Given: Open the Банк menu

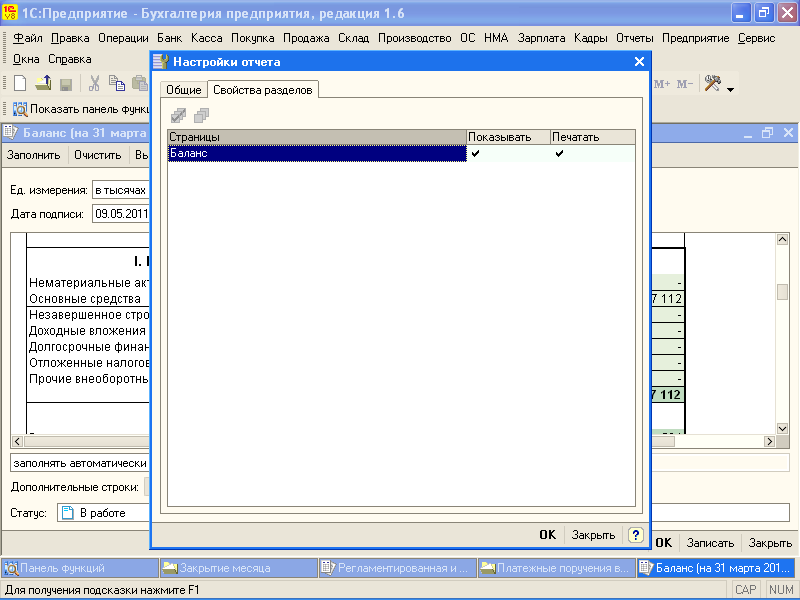Looking at the screenshot, I should coord(169,38).
